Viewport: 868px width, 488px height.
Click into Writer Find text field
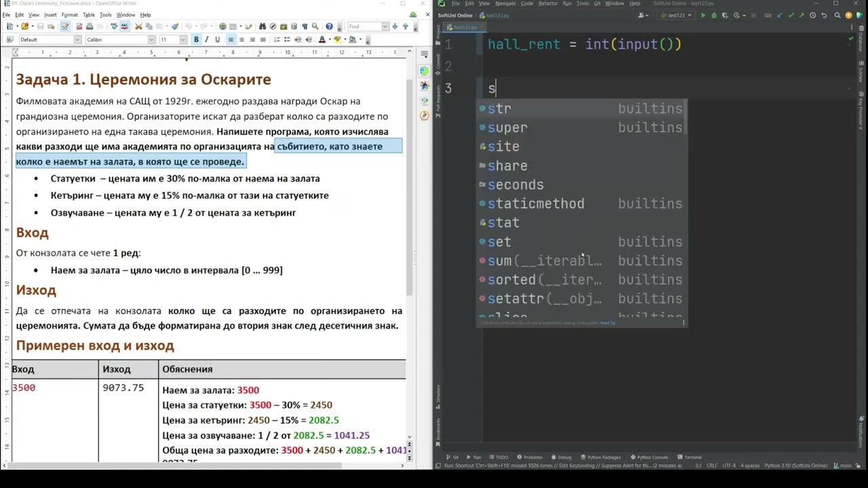(x=363, y=26)
